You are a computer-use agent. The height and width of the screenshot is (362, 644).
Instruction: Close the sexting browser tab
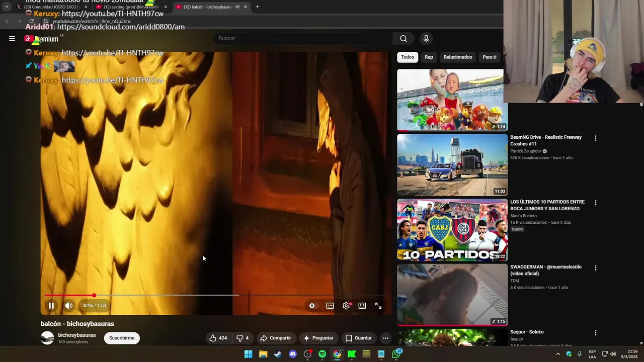[x=166, y=7]
